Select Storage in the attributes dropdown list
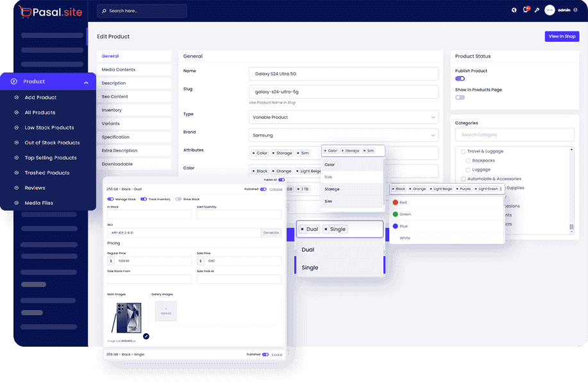The height and width of the screenshot is (382, 588). [353, 189]
